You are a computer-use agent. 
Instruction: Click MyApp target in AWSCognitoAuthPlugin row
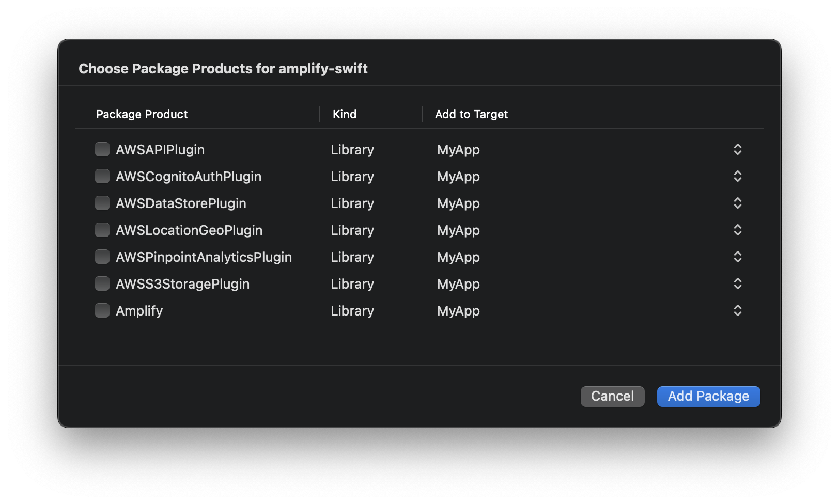click(458, 177)
